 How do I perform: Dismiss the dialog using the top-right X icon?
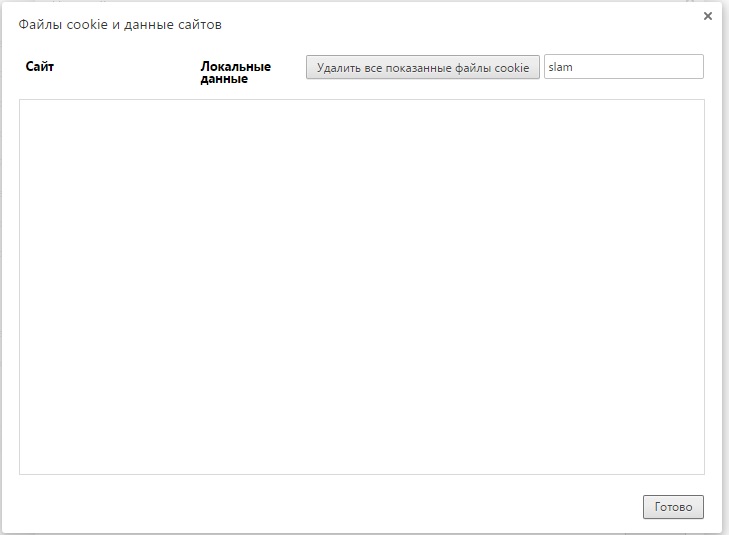click(708, 16)
